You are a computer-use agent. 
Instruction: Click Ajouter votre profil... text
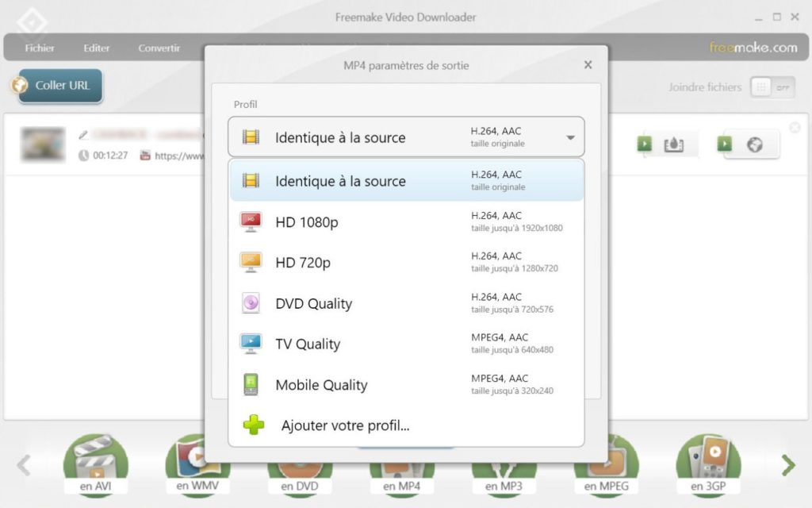pos(346,425)
